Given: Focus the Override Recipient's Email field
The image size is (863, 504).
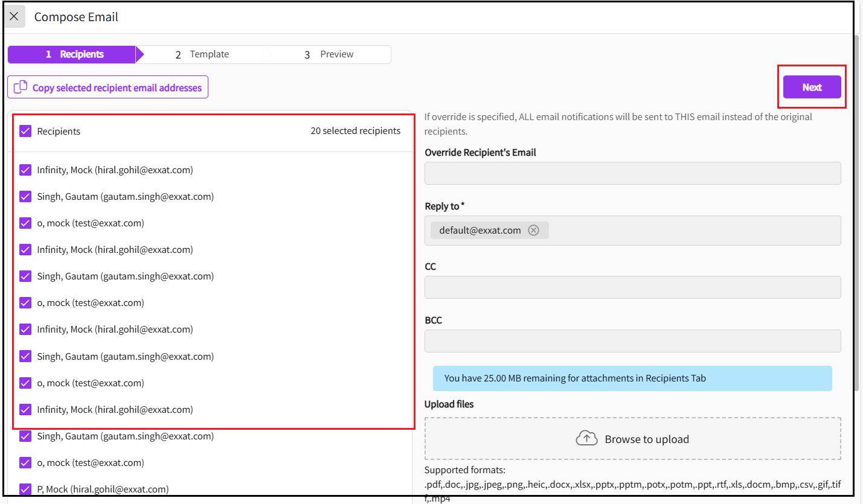Looking at the screenshot, I should [632, 173].
